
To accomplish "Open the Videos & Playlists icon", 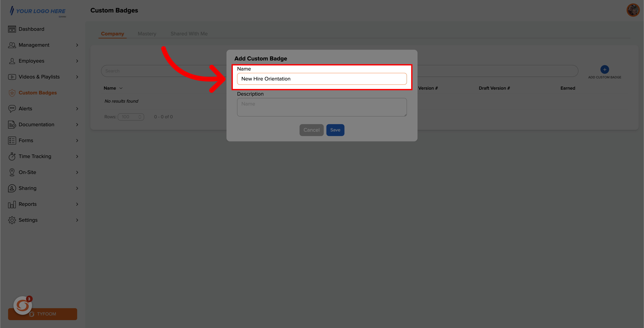I will (x=12, y=77).
